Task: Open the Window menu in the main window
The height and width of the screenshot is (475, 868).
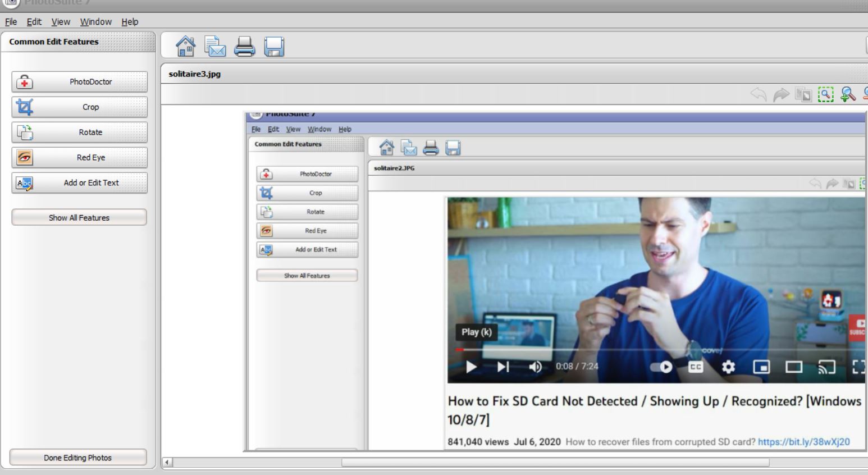Action: (95, 22)
